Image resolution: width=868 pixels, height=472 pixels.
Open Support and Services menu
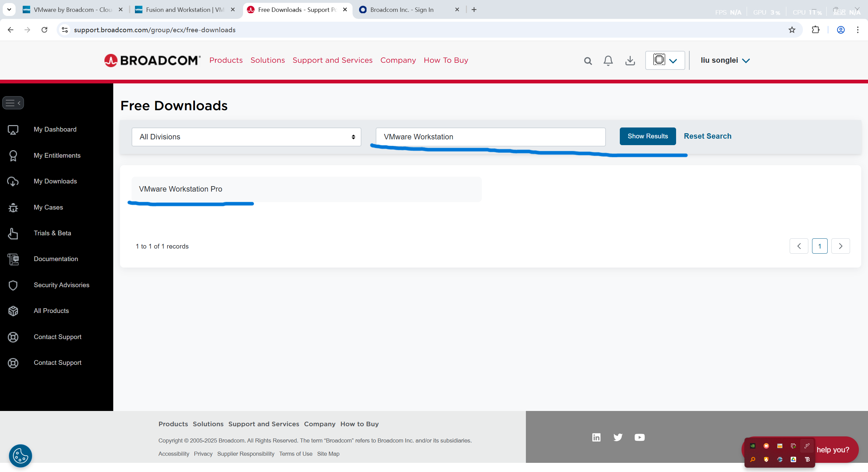pos(332,60)
